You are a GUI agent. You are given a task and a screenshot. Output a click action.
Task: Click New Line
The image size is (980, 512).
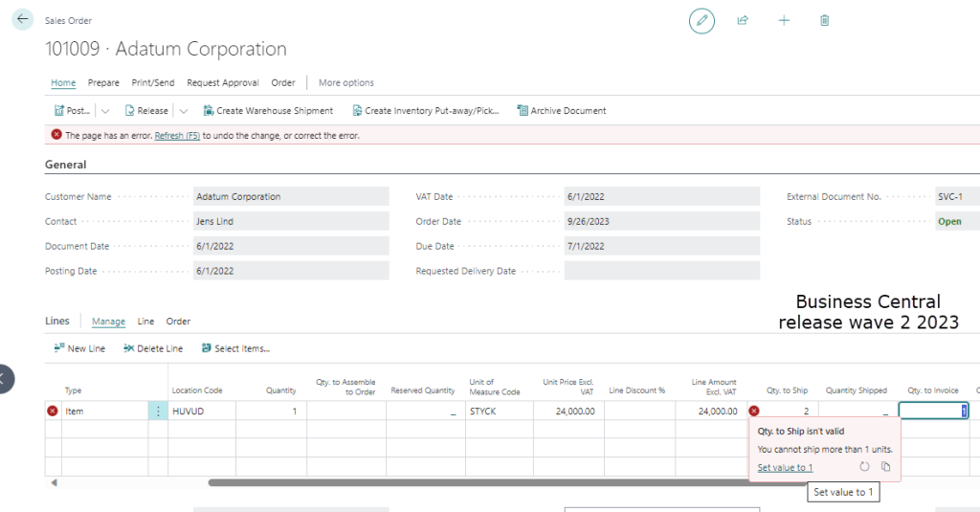pos(79,348)
